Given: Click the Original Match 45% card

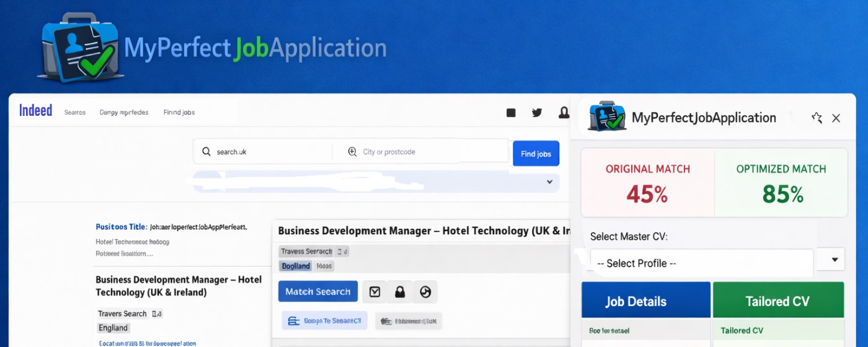Looking at the screenshot, I should coord(648,183).
